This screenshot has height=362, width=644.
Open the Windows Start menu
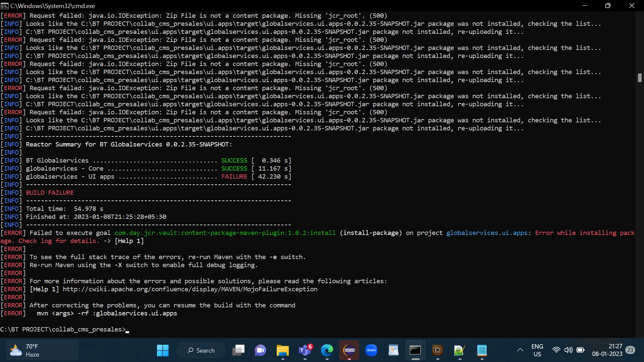tap(163, 350)
